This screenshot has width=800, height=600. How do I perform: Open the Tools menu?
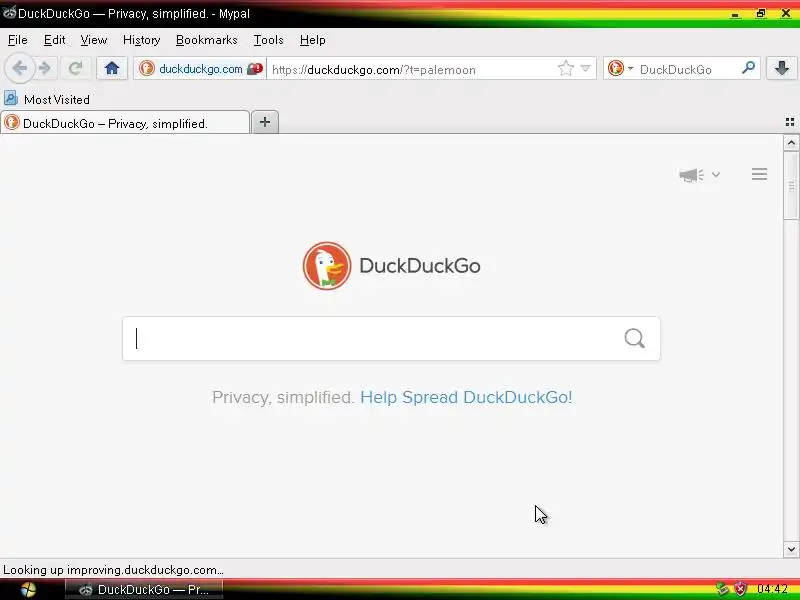coord(268,40)
